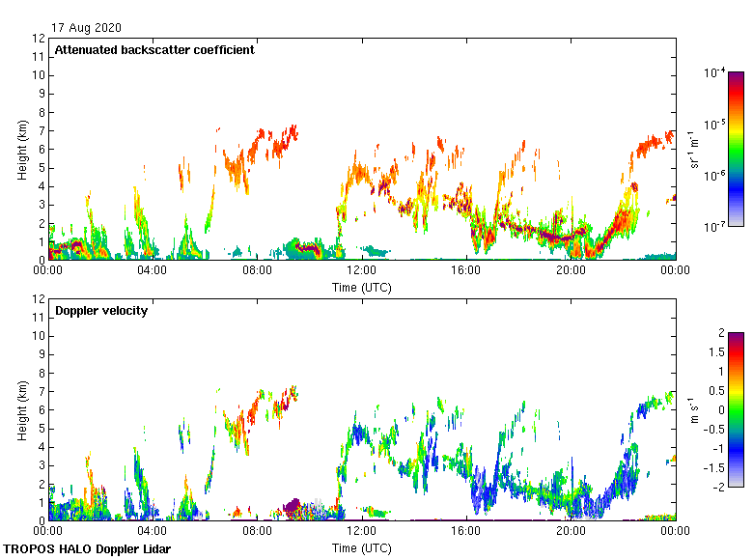The height and width of the screenshot is (560, 753).
Task: Click the 04:00 tick label under the top plot
Action: (153, 271)
